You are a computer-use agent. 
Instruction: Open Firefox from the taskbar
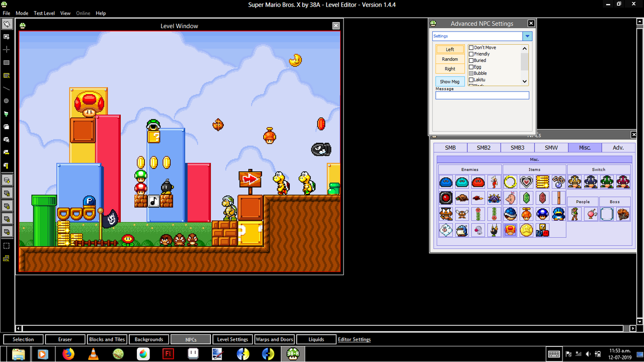point(68,354)
